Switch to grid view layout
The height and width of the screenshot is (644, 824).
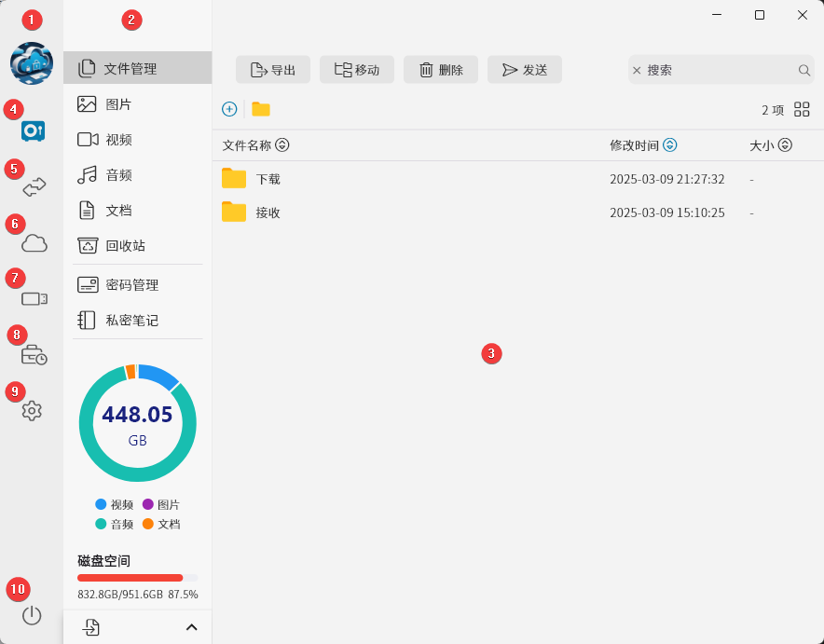(802, 109)
